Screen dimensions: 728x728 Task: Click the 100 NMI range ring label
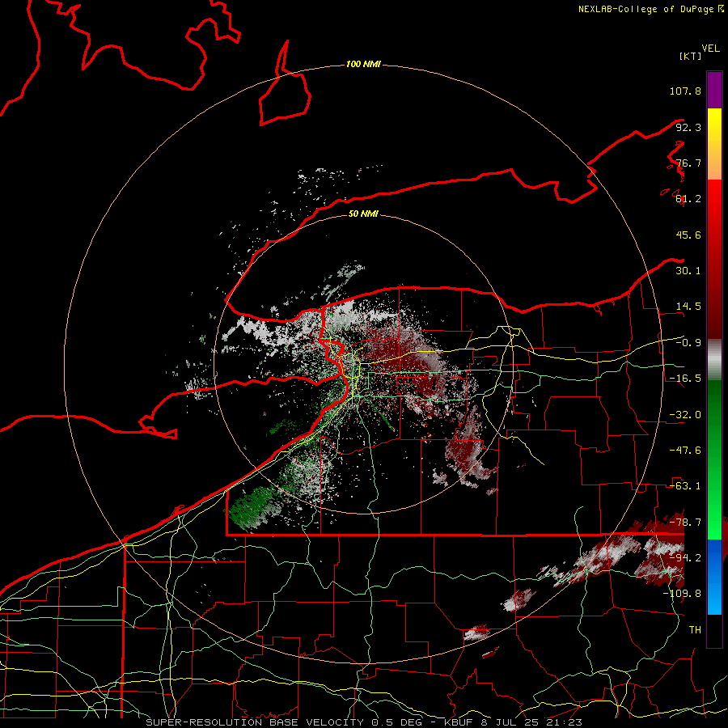pyautogui.click(x=363, y=64)
